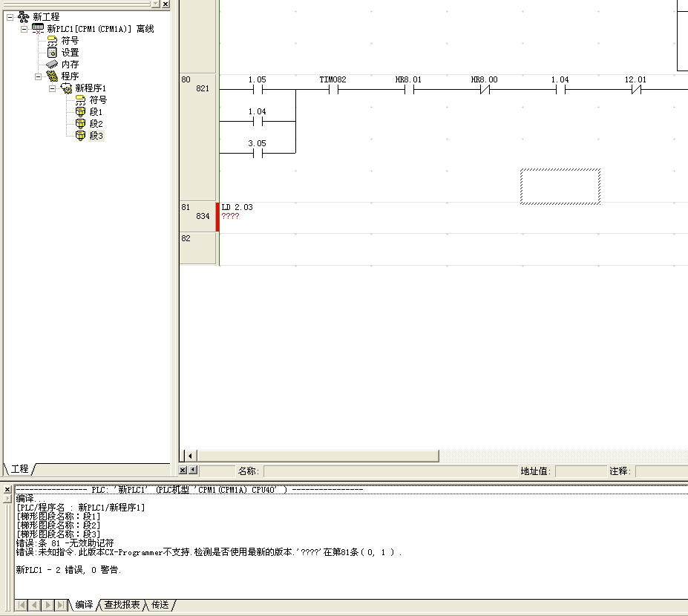This screenshot has width=688, height=616.
Task: Select the 工程 workspace tab
Action: tap(19, 469)
